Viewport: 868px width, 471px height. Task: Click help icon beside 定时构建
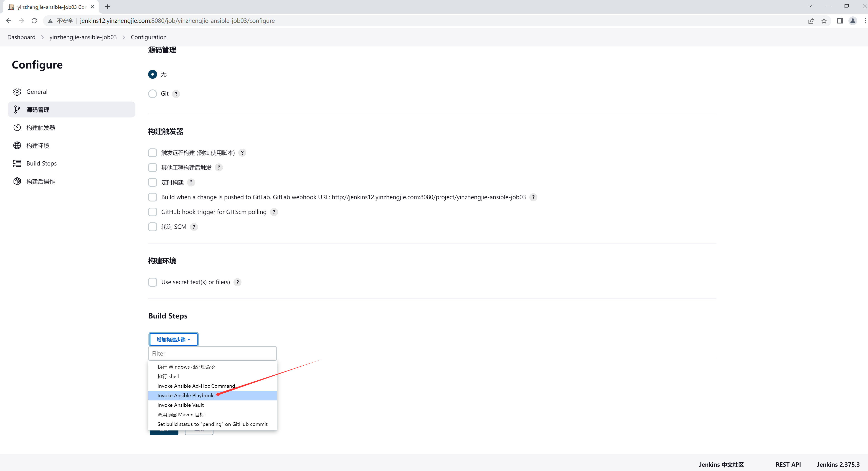191,182
